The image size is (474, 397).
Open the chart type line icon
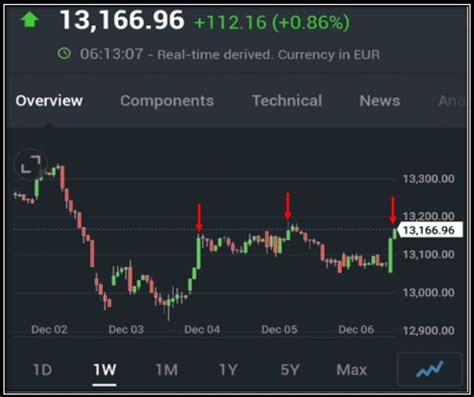coord(430,369)
